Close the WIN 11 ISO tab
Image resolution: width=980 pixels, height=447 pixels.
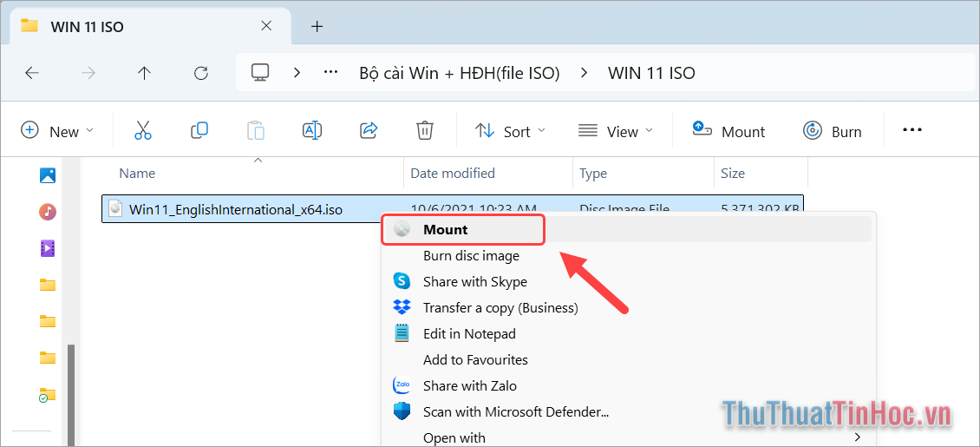click(x=266, y=26)
